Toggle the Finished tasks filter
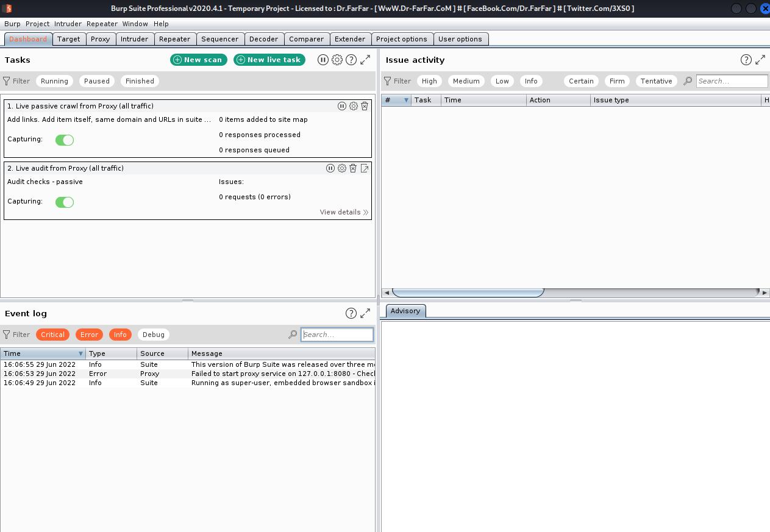Image resolution: width=770 pixels, height=532 pixels. coord(140,81)
